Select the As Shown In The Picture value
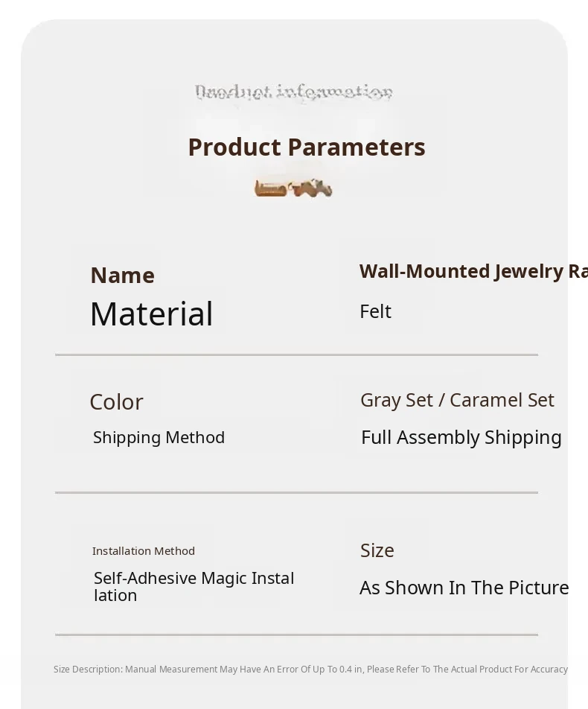 [464, 588]
